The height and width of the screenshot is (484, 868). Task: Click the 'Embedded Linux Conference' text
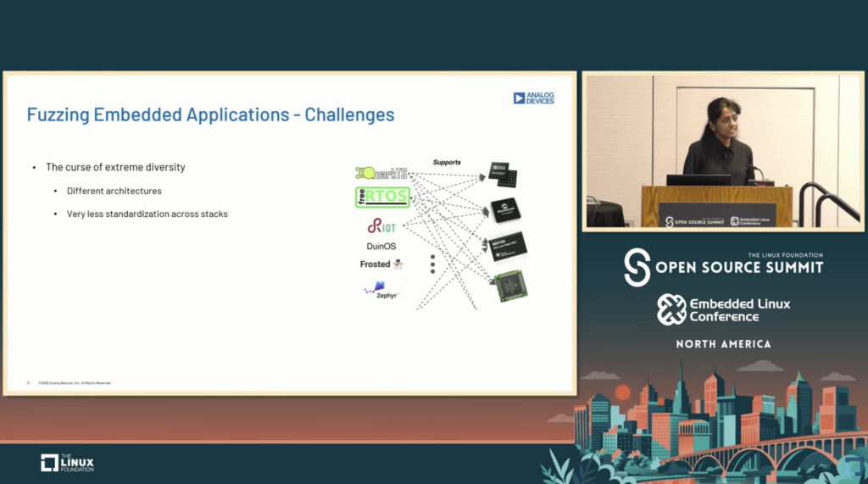[x=739, y=310]
